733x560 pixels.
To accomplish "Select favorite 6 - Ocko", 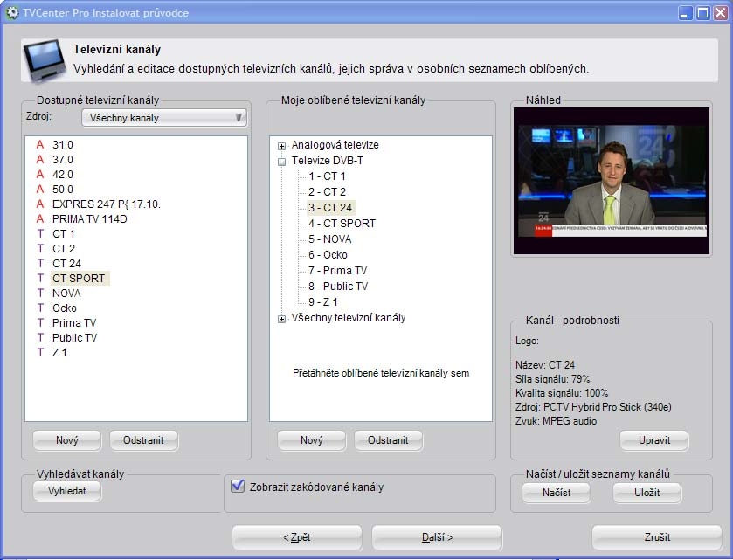I will pyautogui.click(x=328, y=255).
